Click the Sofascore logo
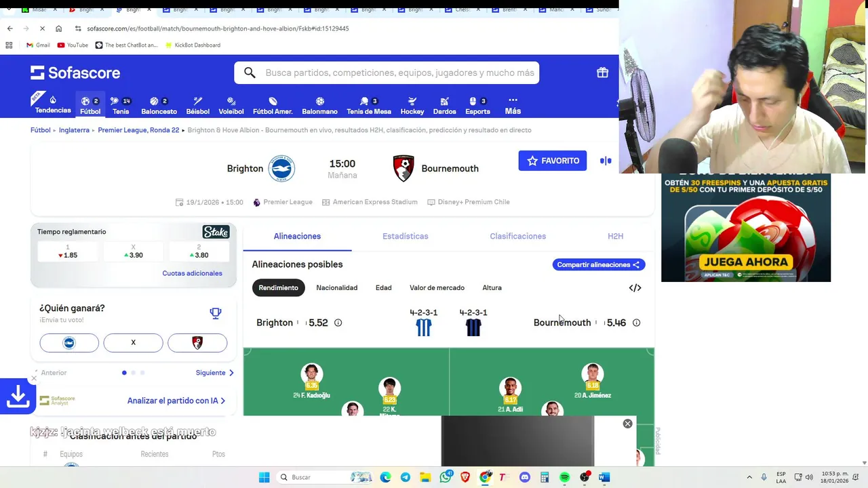The width and height of the screenshot is (868, 488). point(75,73)
